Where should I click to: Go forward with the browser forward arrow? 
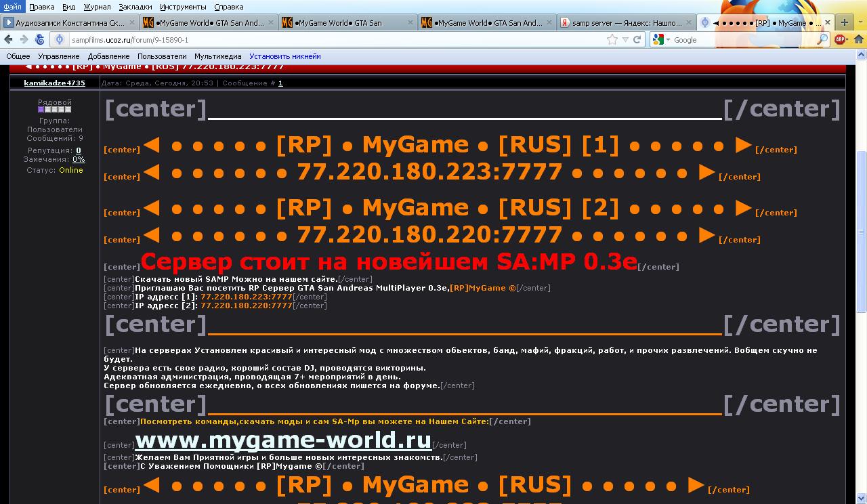click(x=24, y=39)
